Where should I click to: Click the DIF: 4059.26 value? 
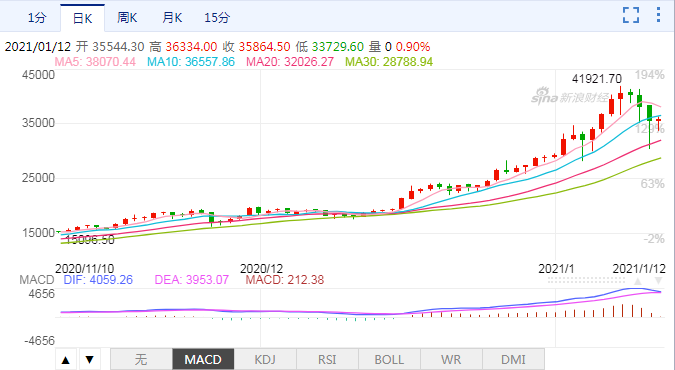pos(98,280)
